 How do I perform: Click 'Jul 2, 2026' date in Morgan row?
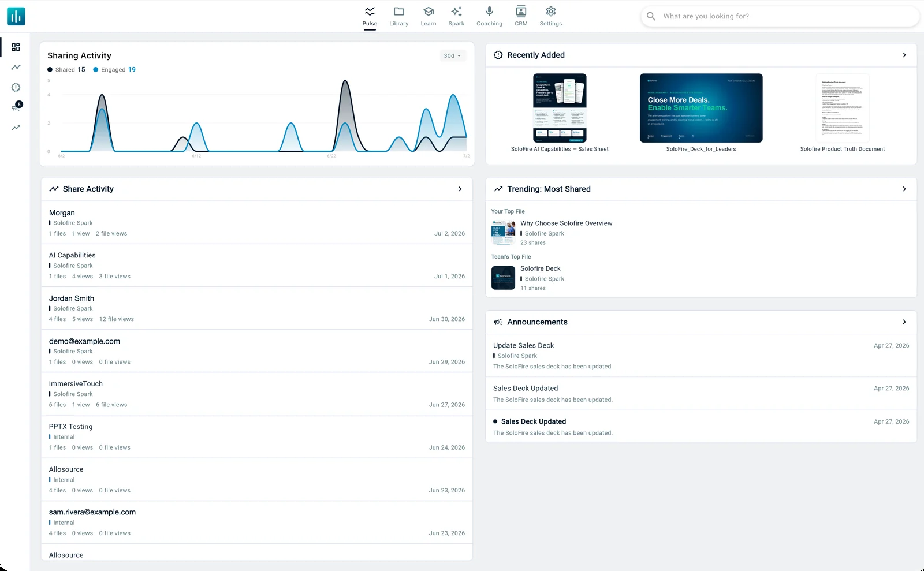coord(449,234)
